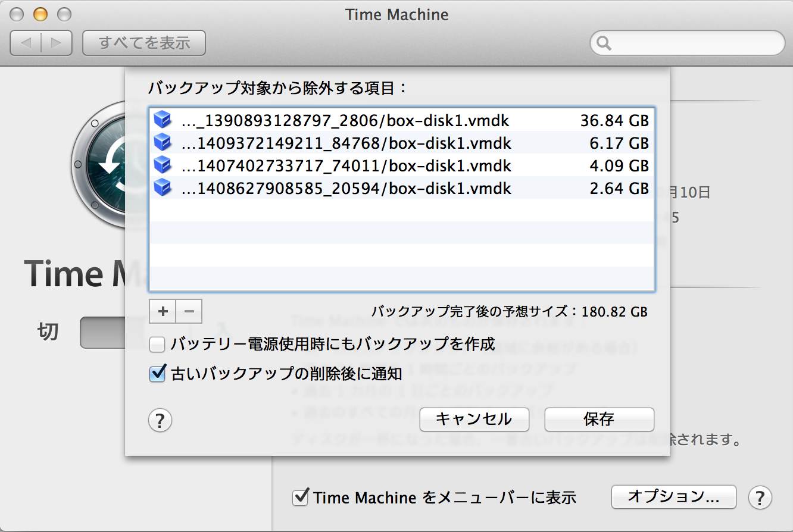This screenshot has width=793, height=532.
Task: Toggle Time Machine をメニューバーに表示 checkbox
Action: (x=300, y=497)
